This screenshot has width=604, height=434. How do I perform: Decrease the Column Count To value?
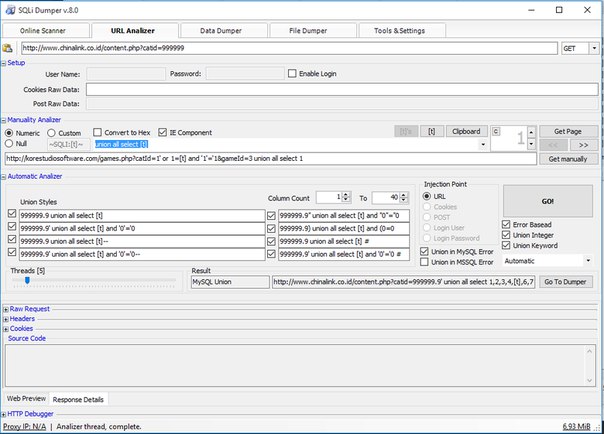point(404,200)
